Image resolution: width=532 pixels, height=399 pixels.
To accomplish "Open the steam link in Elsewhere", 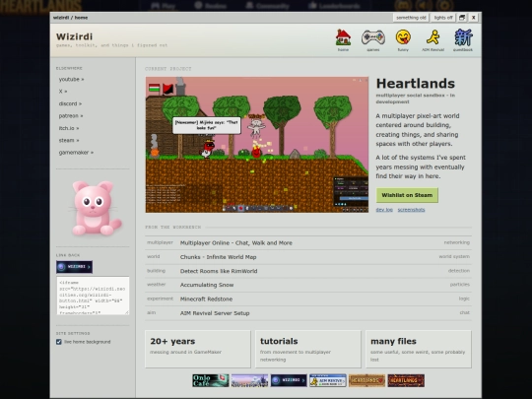I will (x=69, y=140).
